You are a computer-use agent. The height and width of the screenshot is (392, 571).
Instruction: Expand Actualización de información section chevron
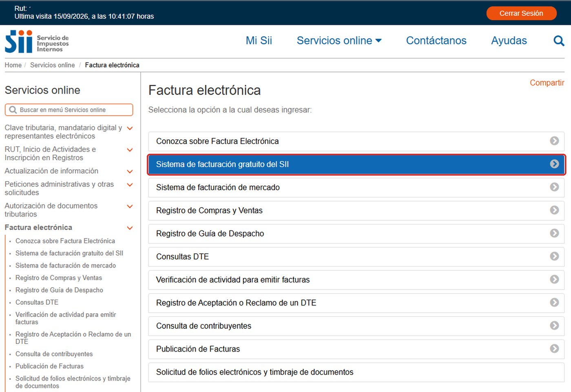click(130, 172)
